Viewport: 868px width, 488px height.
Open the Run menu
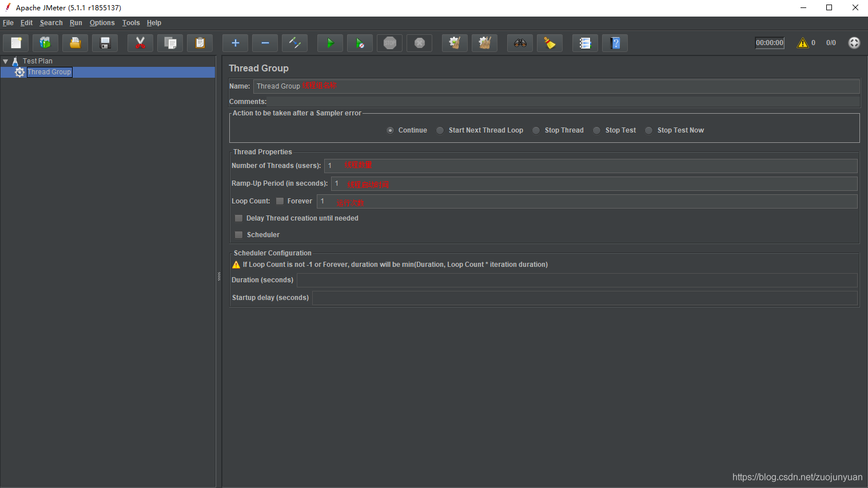(x=76, y=23)
